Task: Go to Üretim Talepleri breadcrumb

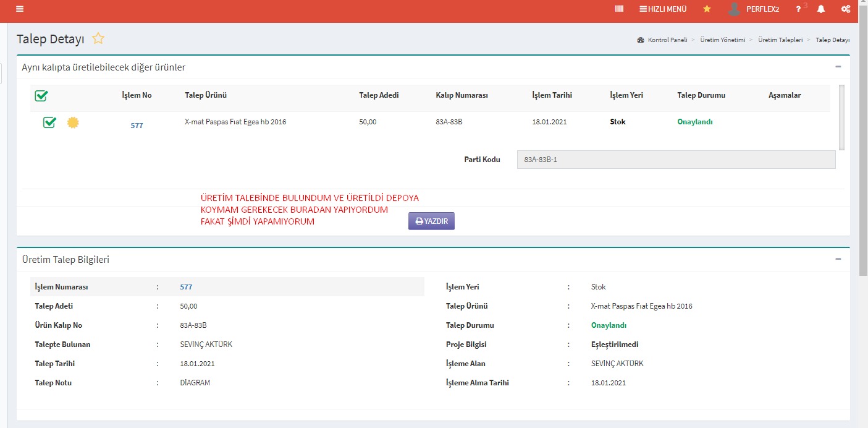Action: [780, 40]
